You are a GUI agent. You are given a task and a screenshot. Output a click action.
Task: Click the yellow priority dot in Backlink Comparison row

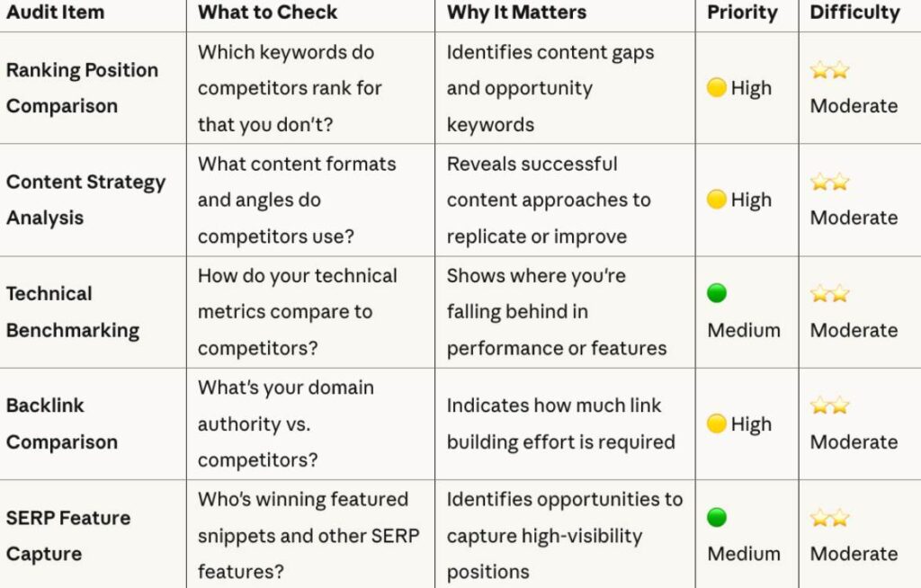[x=717, y=423]
